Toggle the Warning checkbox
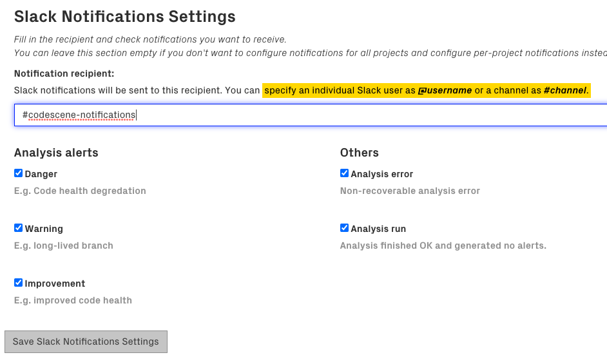This screenshot has width=607, height=364. coord(18,228)
